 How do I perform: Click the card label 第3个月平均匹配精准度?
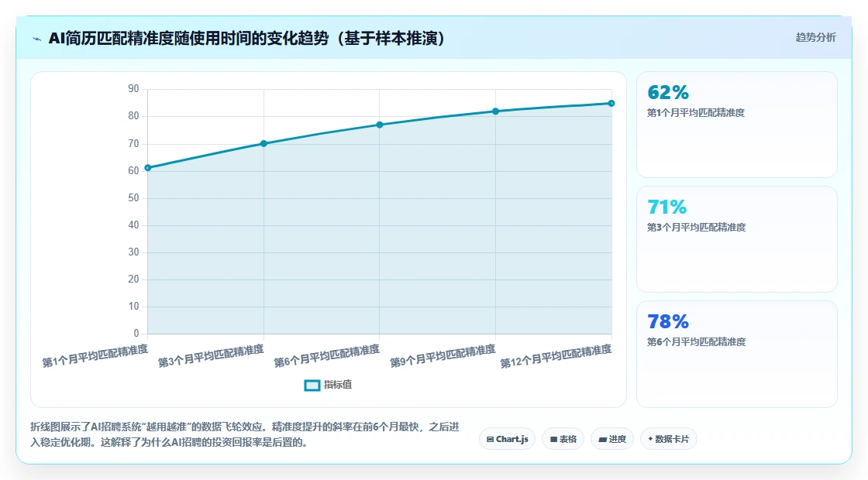click(697, 228)
